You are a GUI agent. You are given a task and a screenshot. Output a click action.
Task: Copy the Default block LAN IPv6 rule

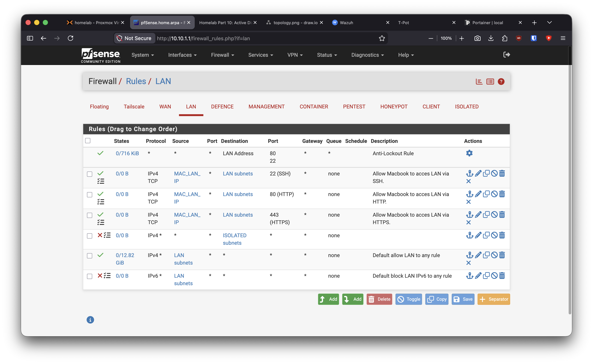click(486, 276)
